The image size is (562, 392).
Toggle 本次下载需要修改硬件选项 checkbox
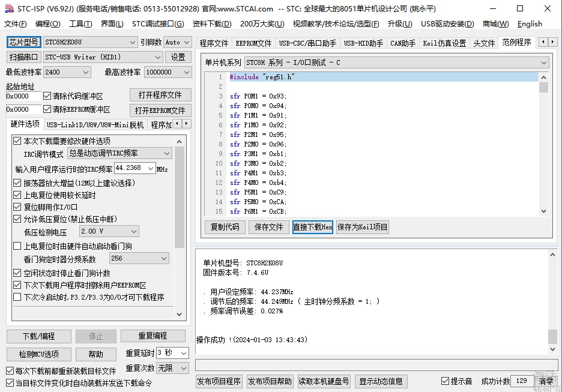pos(17,141)
